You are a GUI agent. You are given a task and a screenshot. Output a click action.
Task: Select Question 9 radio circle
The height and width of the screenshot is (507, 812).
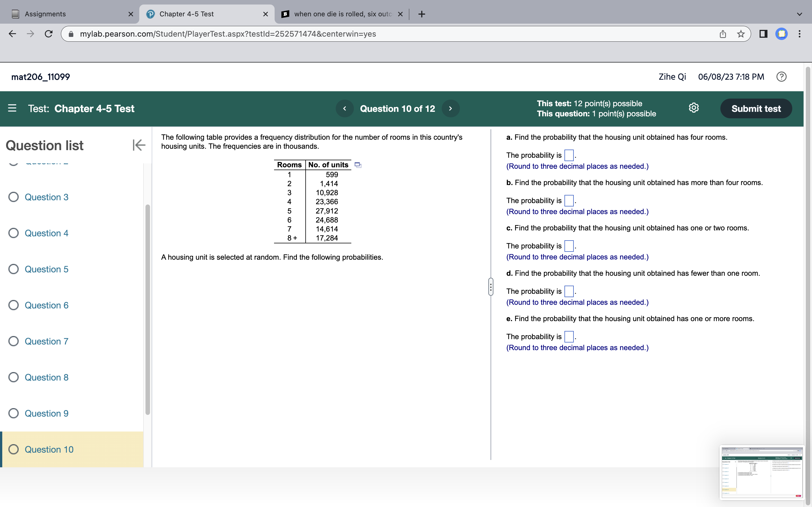tap(14, 413)
